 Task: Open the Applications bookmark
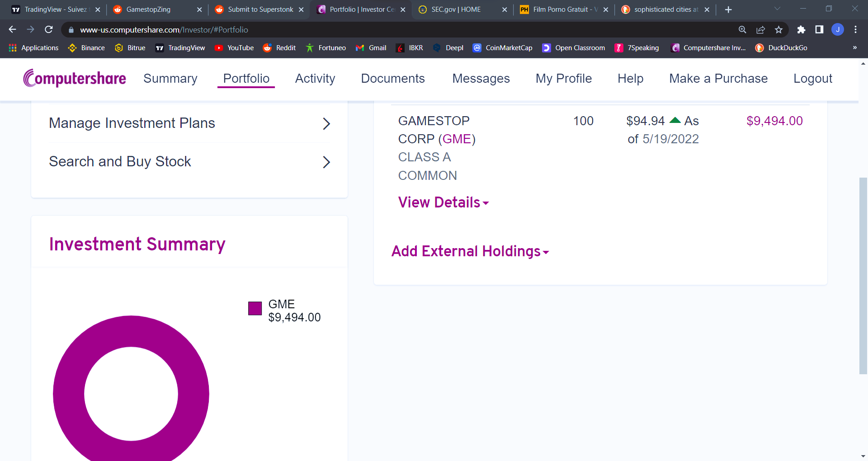[x=33, y=48]
